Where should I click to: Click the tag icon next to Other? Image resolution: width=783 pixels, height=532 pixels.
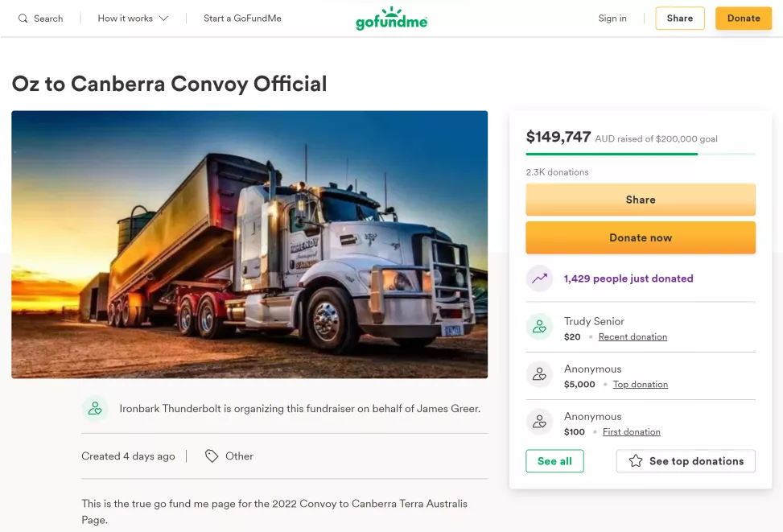[x=212, y=456]
